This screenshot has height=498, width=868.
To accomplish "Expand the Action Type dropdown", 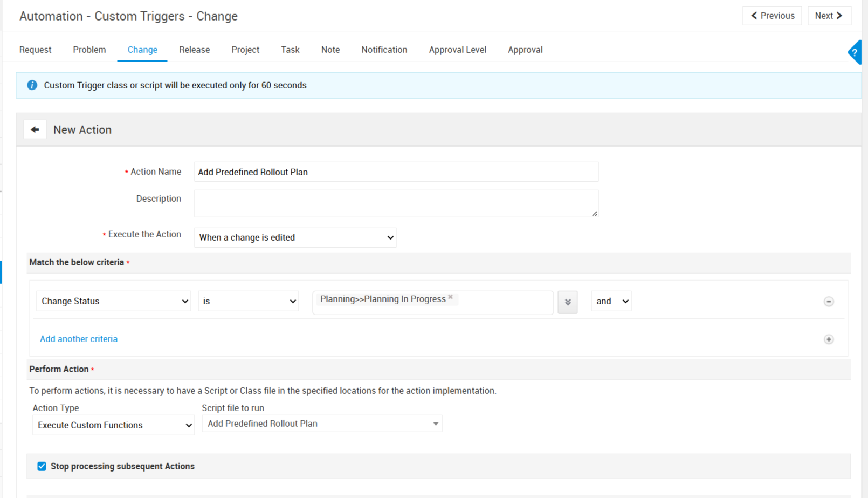I will click(113, 425).
